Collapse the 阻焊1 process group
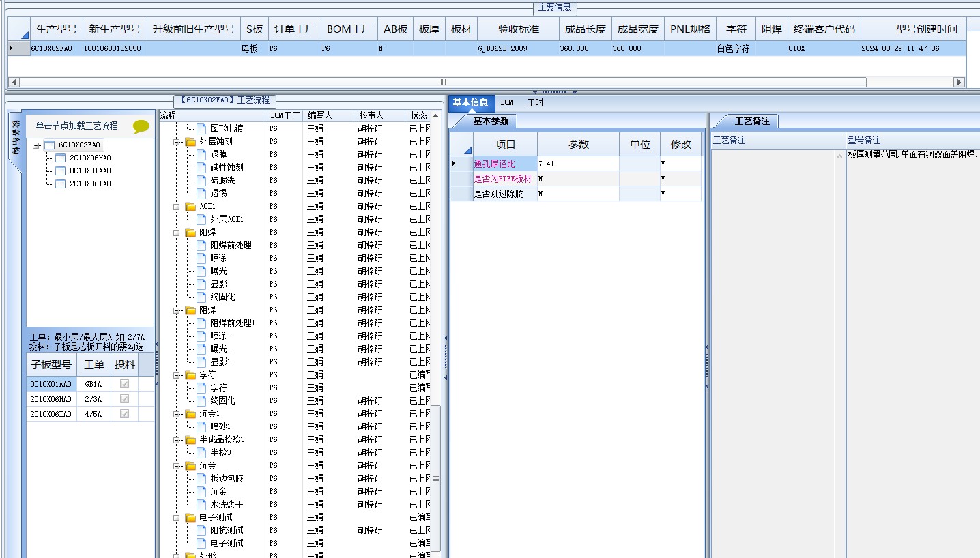This screenshot has width=980, height=558. pyautogui.click(x=177, y=310)
